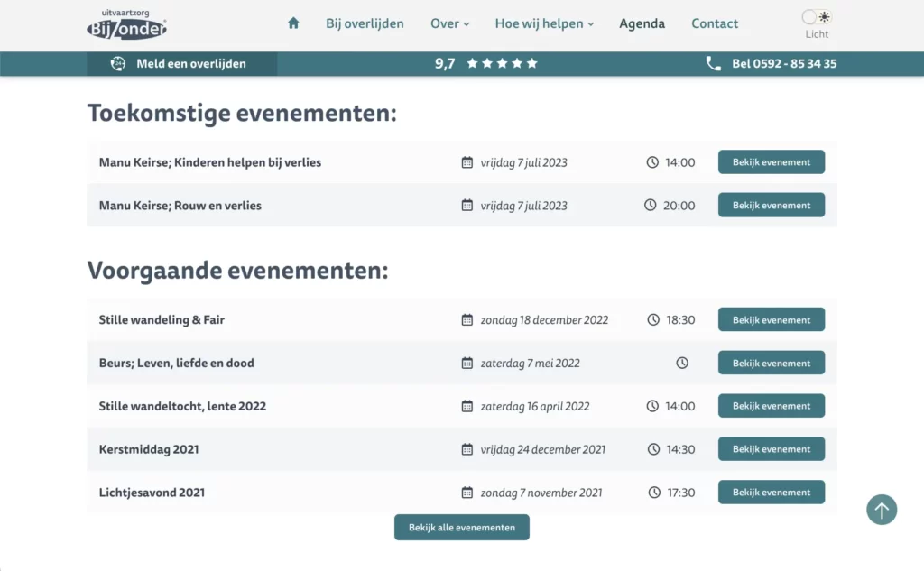View event Manu Keirse; Rouw en verlies
The height and width of the screenshot is (571, 924).
pyautogui.click(x=772, y=205)
